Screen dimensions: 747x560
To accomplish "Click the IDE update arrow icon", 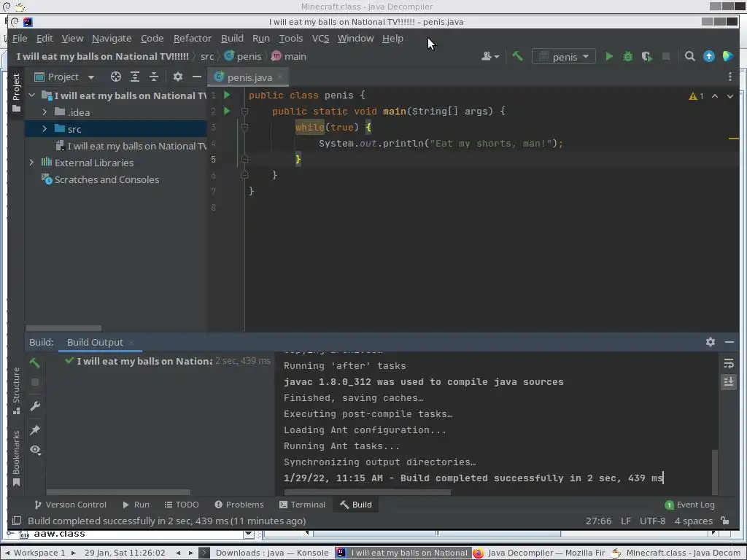I will point(709,56).
